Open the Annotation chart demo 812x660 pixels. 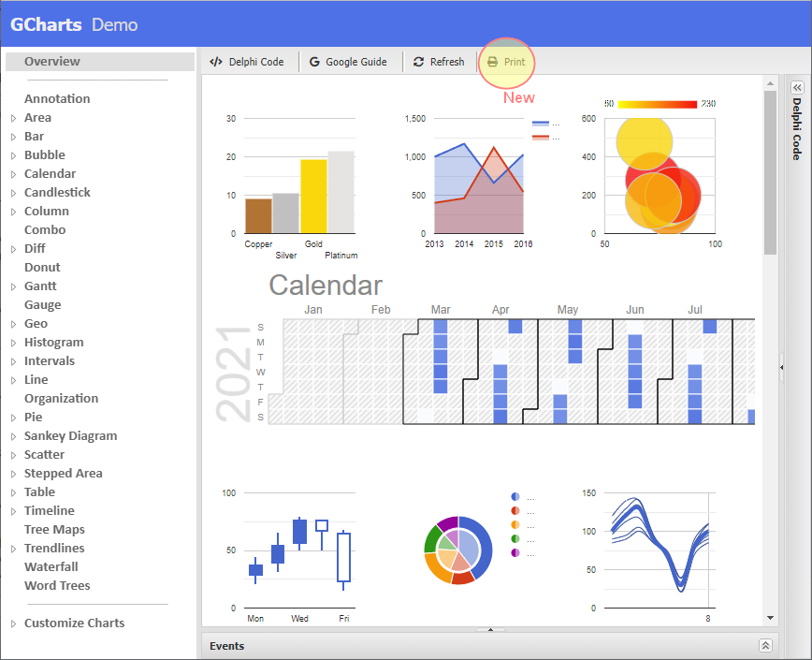click(x=57, y=98)
